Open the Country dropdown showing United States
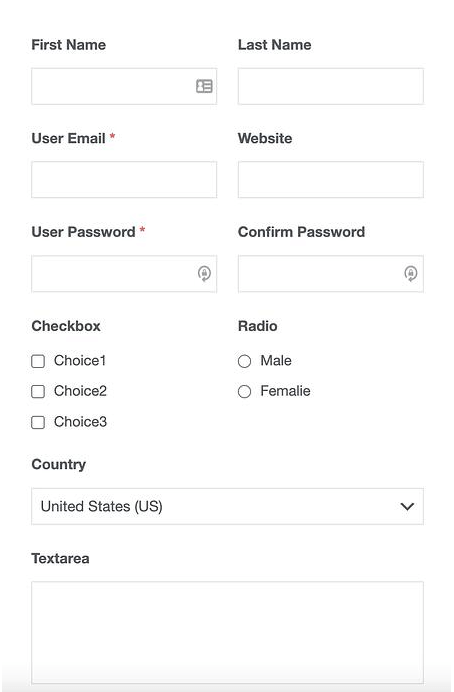The height and width of the screenshot is (692, 454). coord(227,506)
